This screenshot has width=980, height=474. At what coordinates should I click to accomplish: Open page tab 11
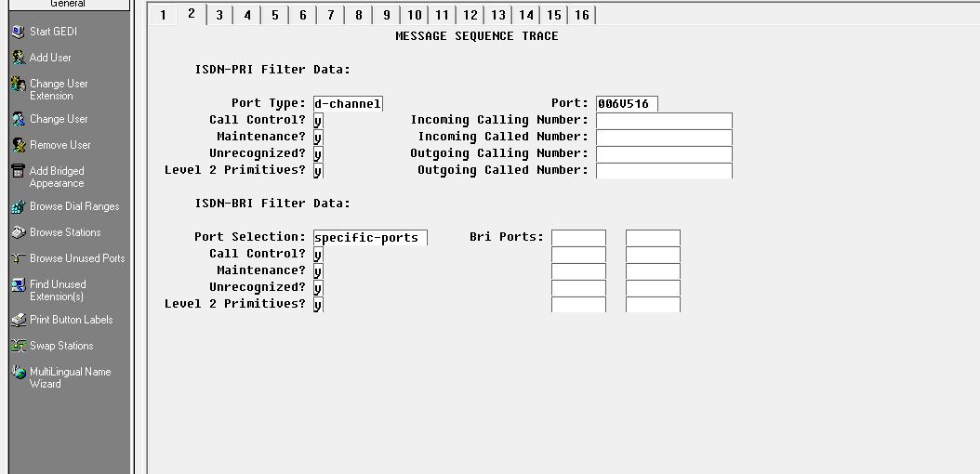442,15
